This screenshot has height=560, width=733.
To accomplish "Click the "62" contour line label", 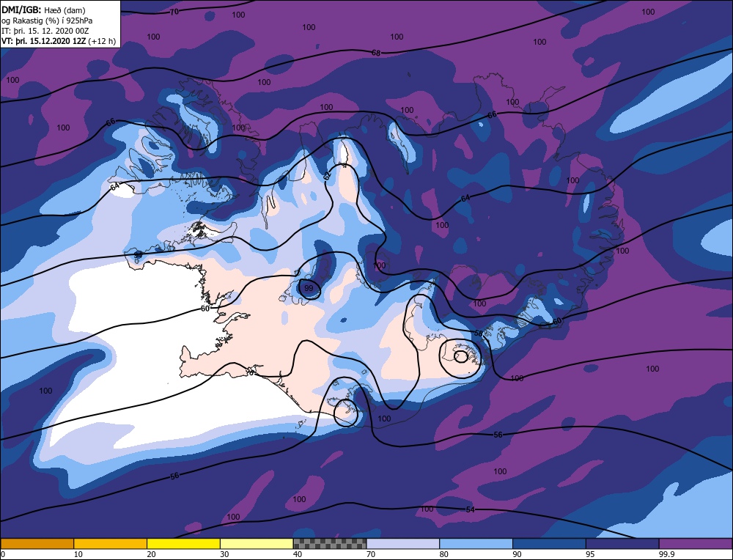I will pos(327,175).
